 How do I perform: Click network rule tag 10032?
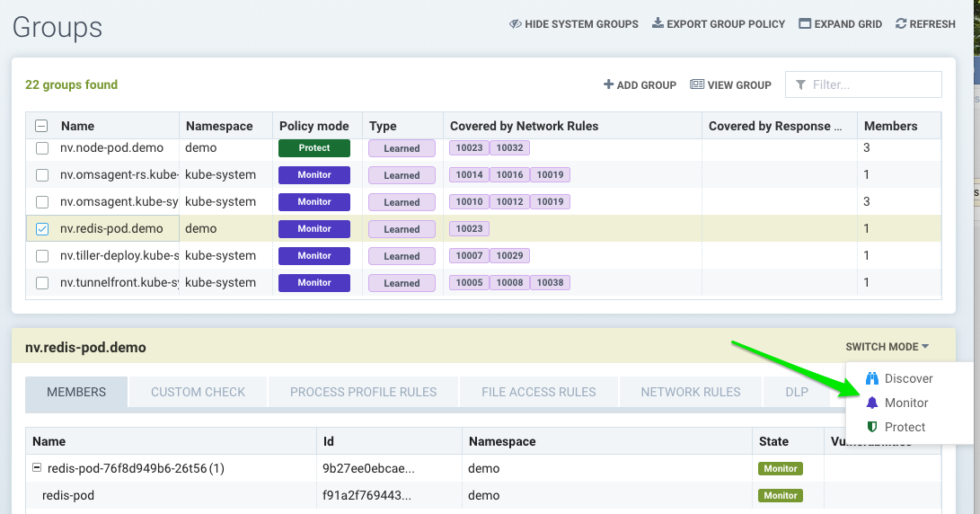pos(509,148)
